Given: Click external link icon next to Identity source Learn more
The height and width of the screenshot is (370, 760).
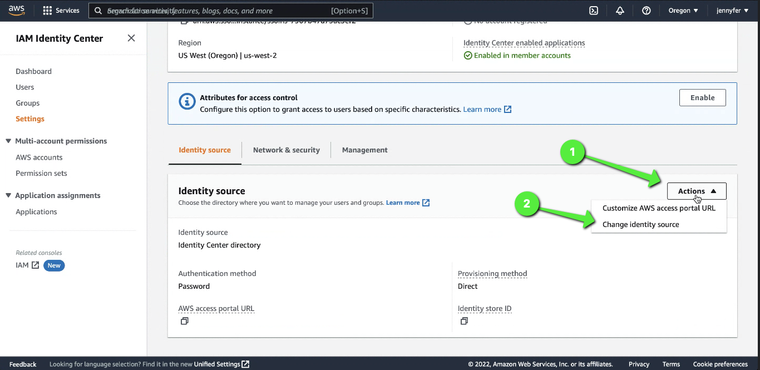Looking at the screenshot, I should [426, 203].
